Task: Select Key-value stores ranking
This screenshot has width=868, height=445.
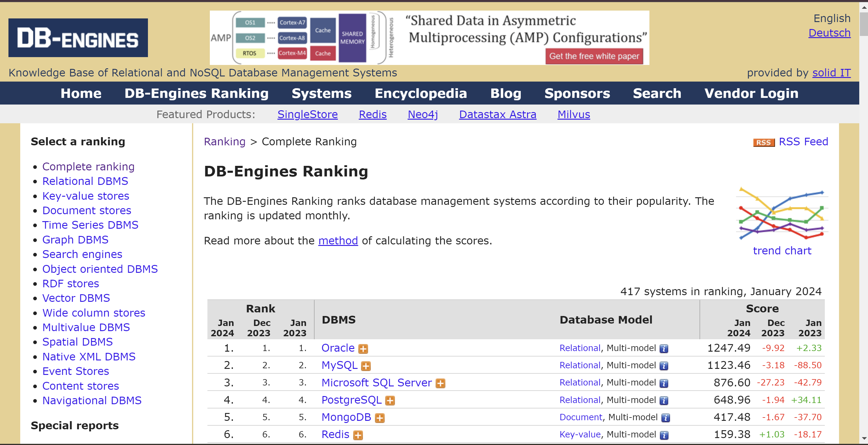Action: point(86,196)
